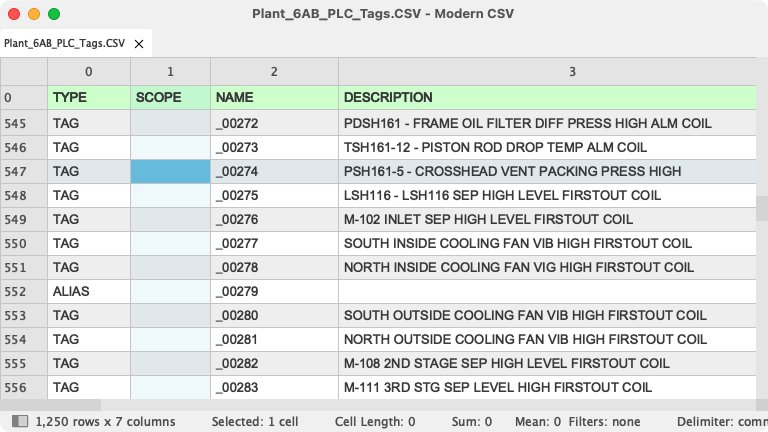Click the Selected: 1 cell status
The width and height of the screenshot is (768, 432).
click(255, 422)
